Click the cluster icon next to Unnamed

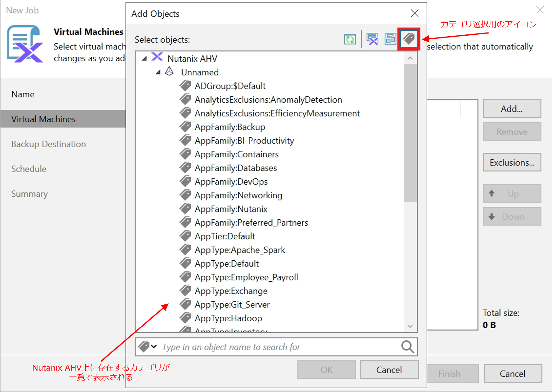(x=169, y=71)
